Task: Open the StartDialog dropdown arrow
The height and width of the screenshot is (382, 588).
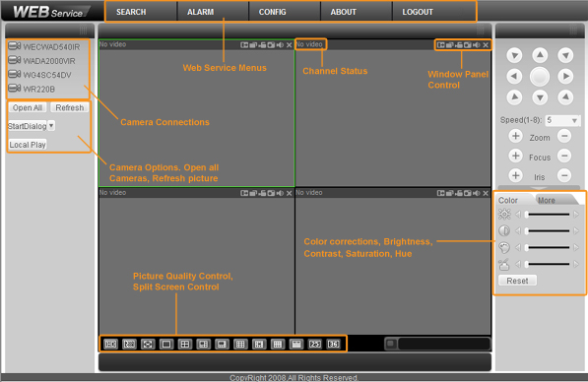Action: click(51, 126)
